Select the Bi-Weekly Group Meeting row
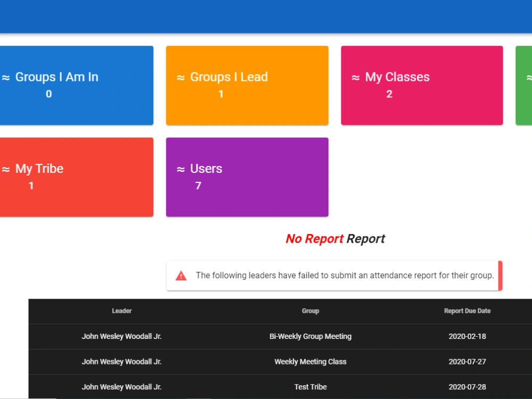The image size is (532, 399). (310, 336)
